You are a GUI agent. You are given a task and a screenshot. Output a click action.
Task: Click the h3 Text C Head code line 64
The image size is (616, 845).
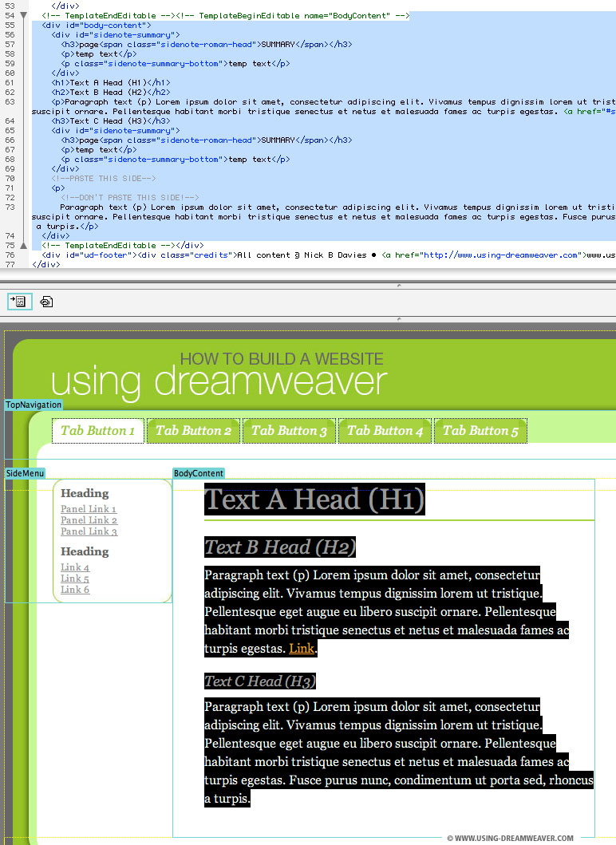[110, 120]
